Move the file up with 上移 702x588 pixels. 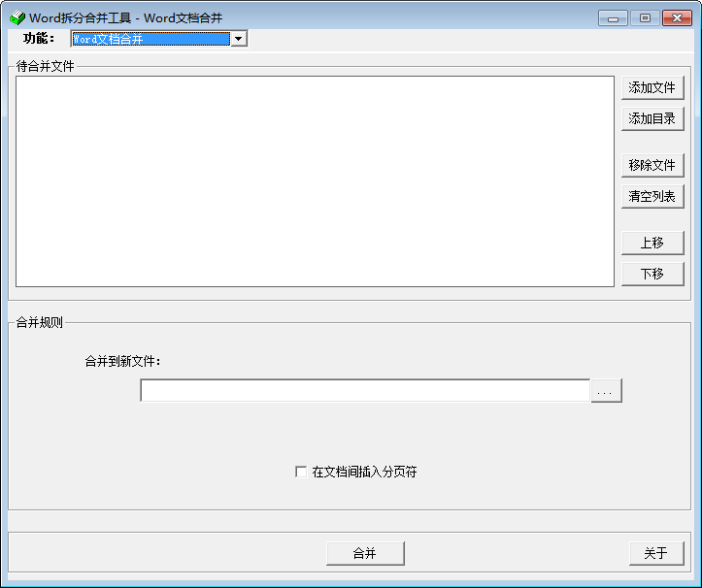(652, 243)
